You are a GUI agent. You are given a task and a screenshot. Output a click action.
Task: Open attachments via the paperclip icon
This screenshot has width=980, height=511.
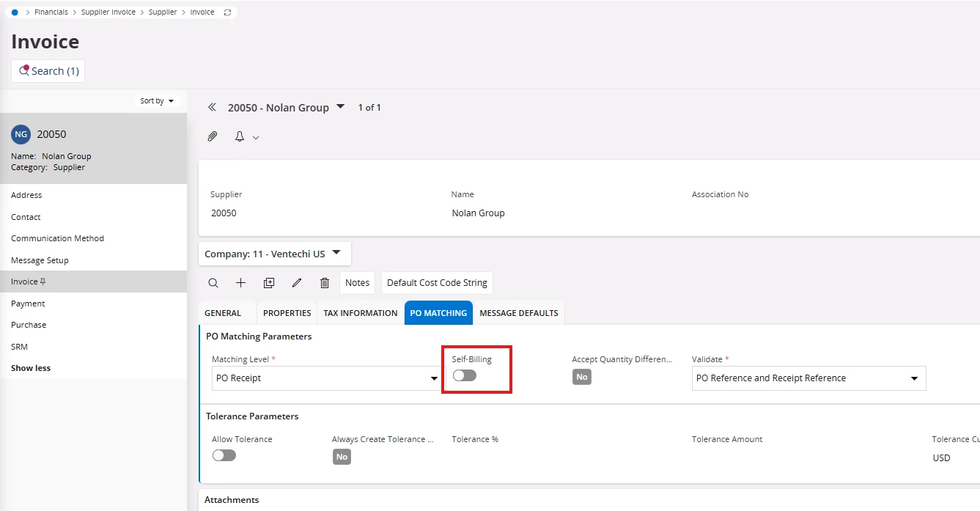pos(213,136)
